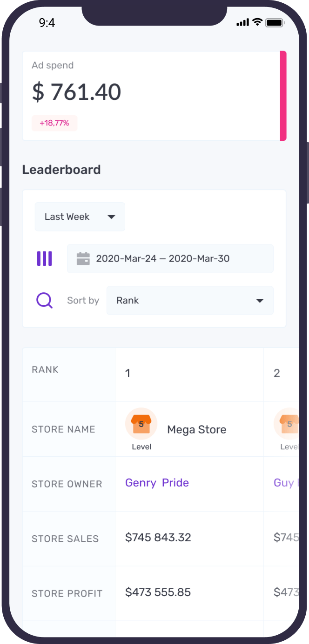Image resolution: width=309 pixels, height=644 pixels.
Task: Click the $745 843.32 store sales value
Action: [158, 537]
